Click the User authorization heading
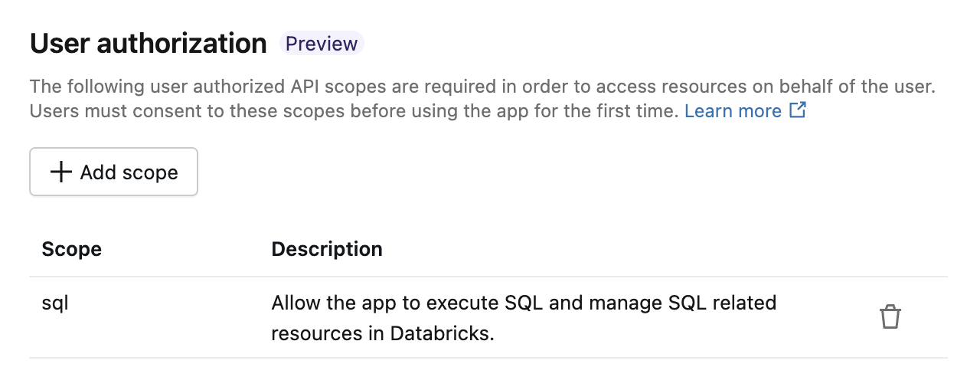 pos(148,44)
